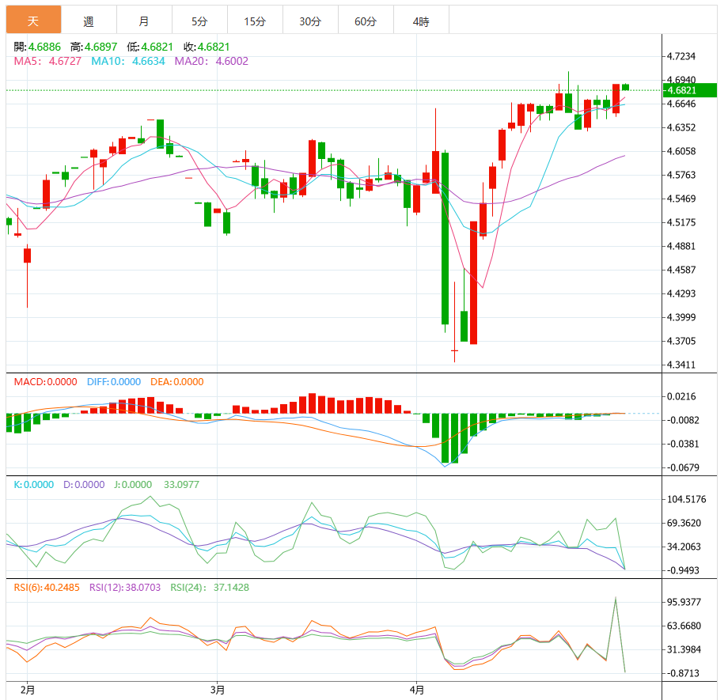Click the 4.5175 price axis label
Screen dimensions: 728x700
pyautogui.click(x=681, y=222)
